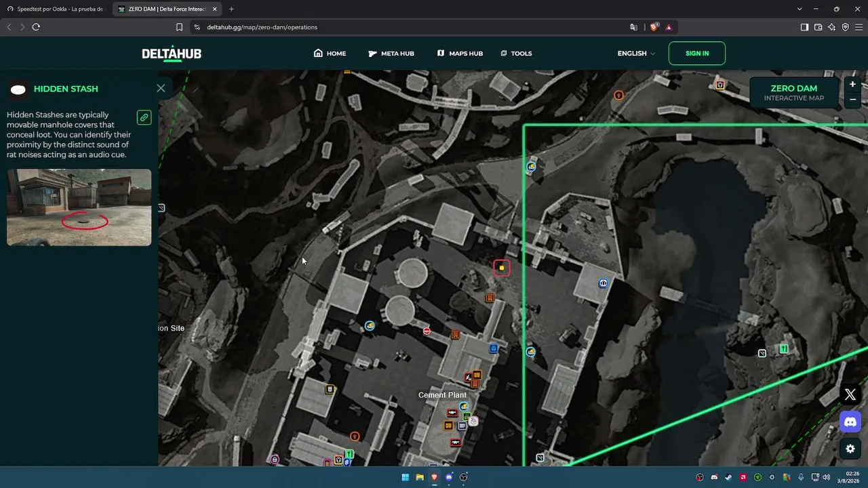868x488 pixels.
Task: Copy the Hidden Stash marker link
Action: 144,117
